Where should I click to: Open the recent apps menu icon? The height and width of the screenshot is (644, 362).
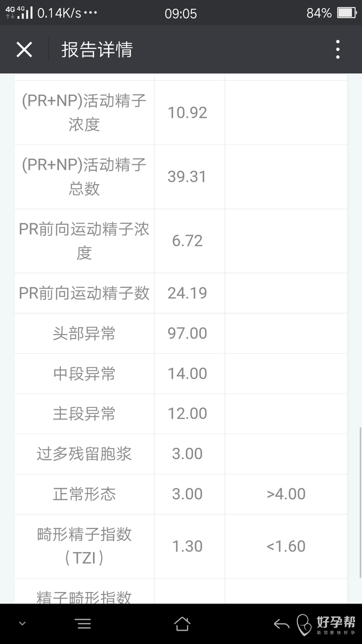83,623
